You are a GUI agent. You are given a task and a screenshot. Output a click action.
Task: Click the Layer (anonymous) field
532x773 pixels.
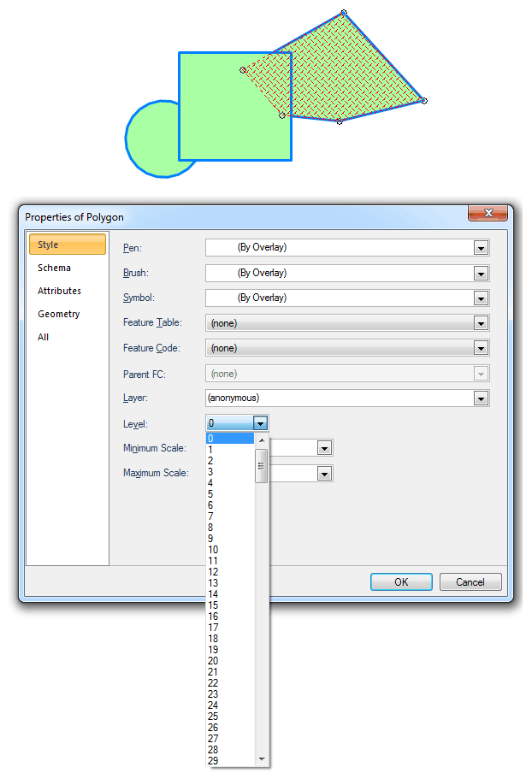(347, 398)
